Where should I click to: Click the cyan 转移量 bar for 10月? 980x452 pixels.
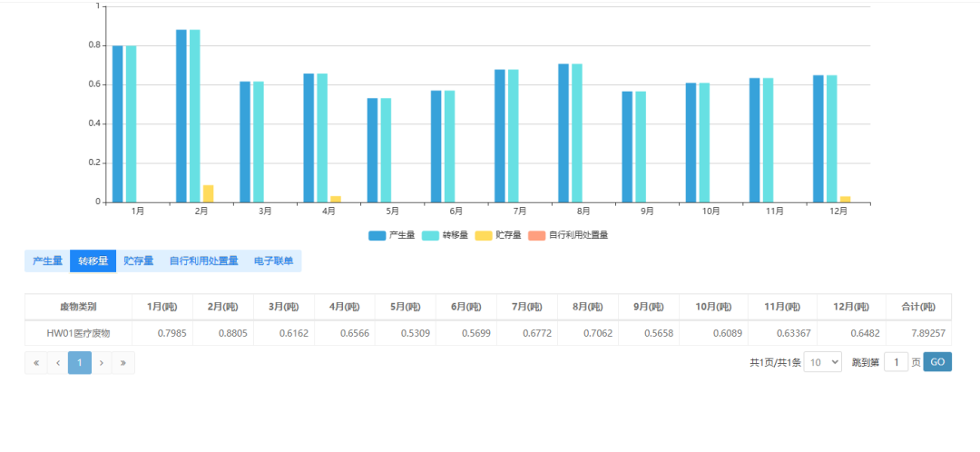[x=704, y=142]
